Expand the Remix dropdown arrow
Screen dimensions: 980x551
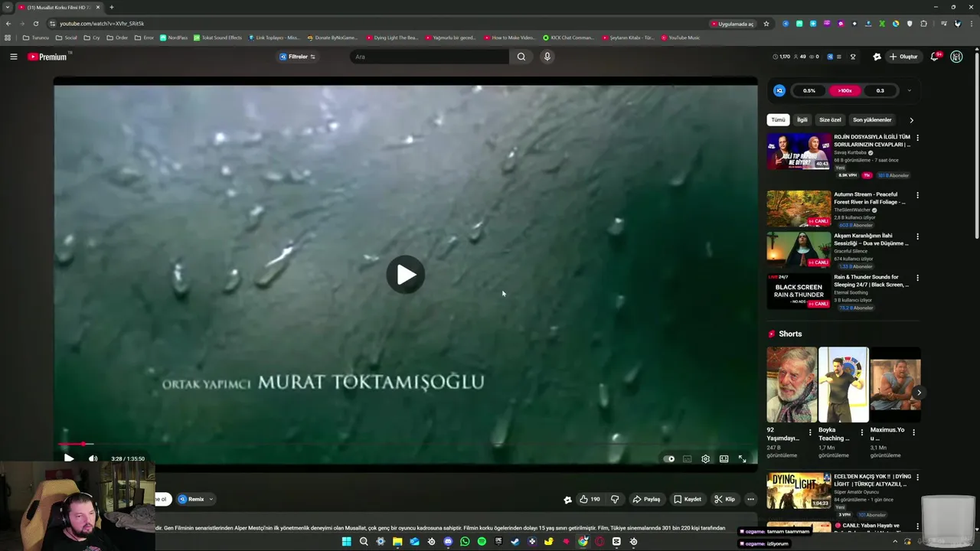pos(211,499)
